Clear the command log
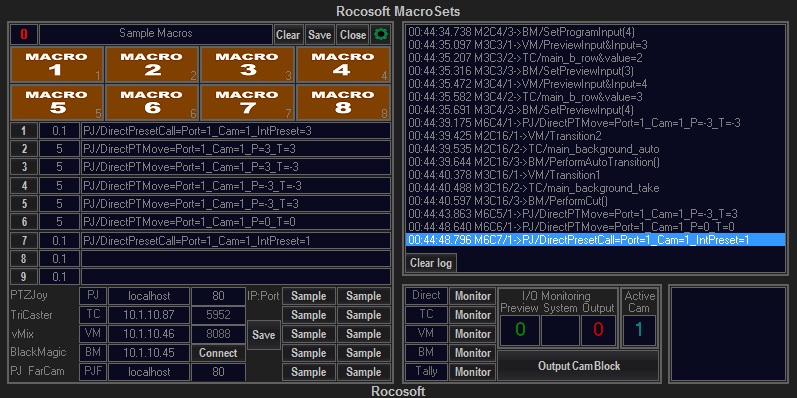 431,263
